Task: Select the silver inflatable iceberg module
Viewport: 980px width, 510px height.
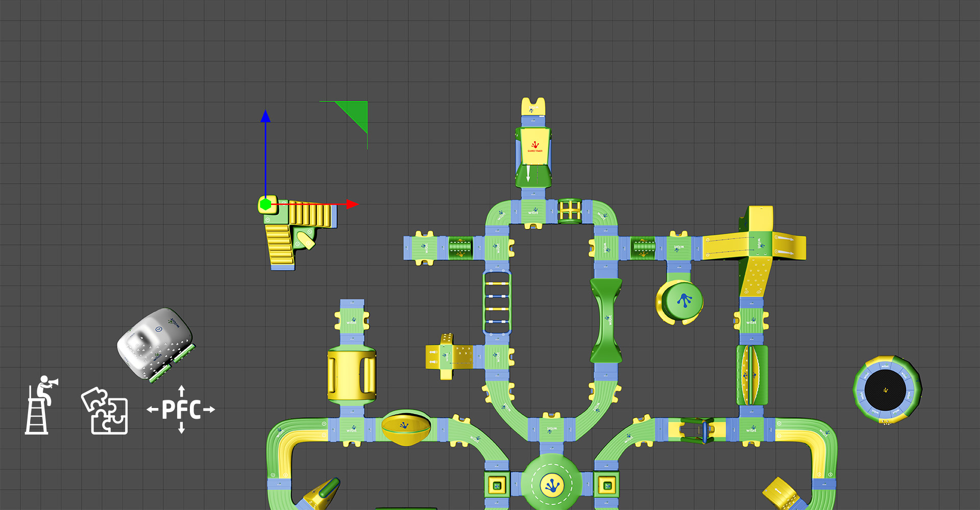Action: click(154, 343)
